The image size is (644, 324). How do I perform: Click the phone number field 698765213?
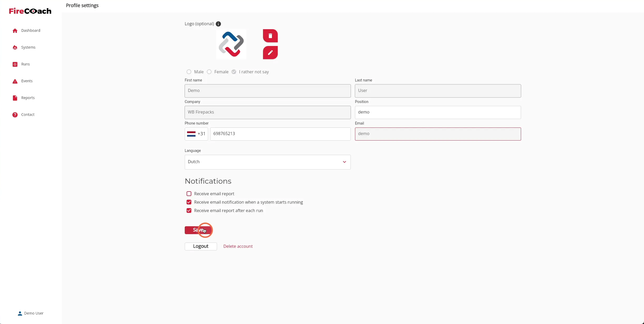[280, 134]
